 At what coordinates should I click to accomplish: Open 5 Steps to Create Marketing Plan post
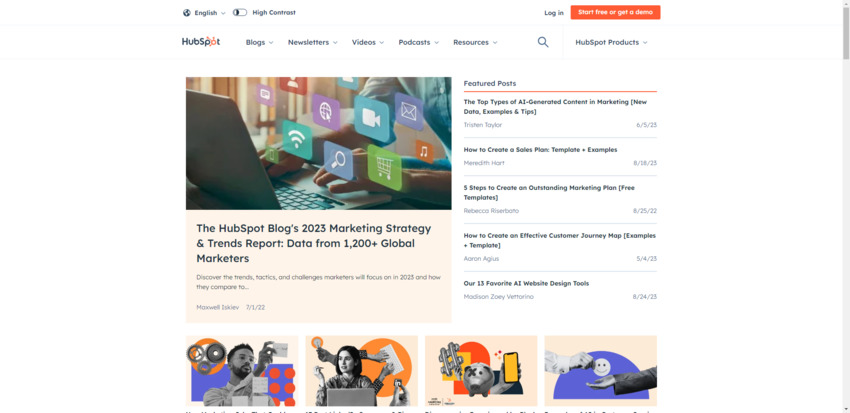point(549,192)
